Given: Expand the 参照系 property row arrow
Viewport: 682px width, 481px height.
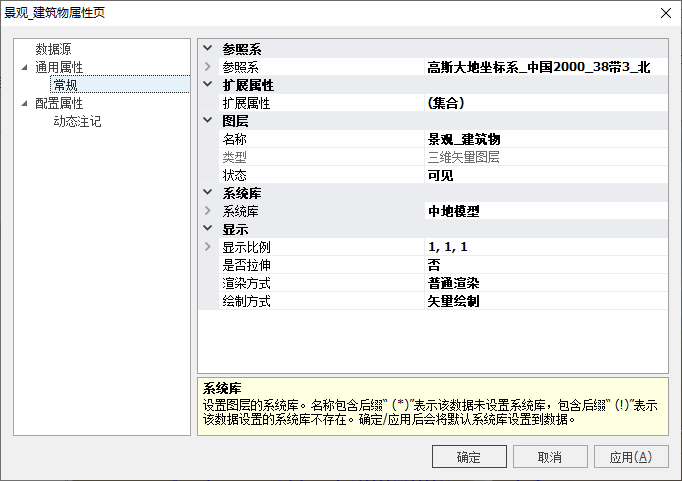Looking at the screenshot, I should point(208,67).
